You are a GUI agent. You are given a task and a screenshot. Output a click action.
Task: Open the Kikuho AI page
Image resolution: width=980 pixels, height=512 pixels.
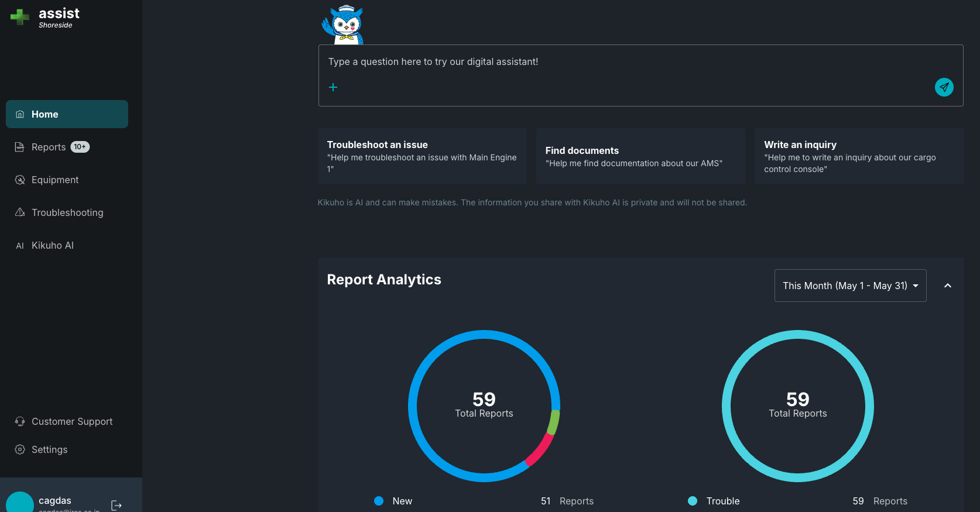click(67, 245)
